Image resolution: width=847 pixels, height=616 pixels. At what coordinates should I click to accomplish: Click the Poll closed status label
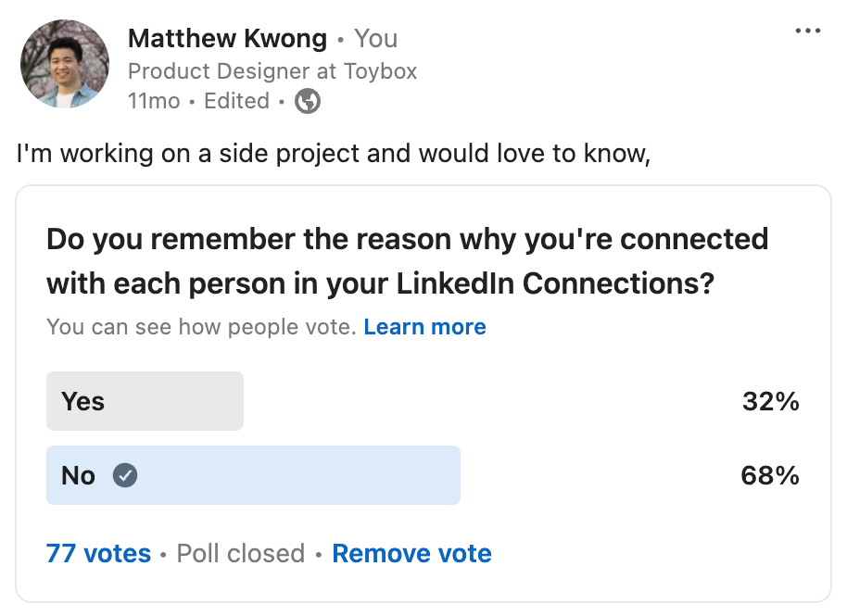click(241, 553)
